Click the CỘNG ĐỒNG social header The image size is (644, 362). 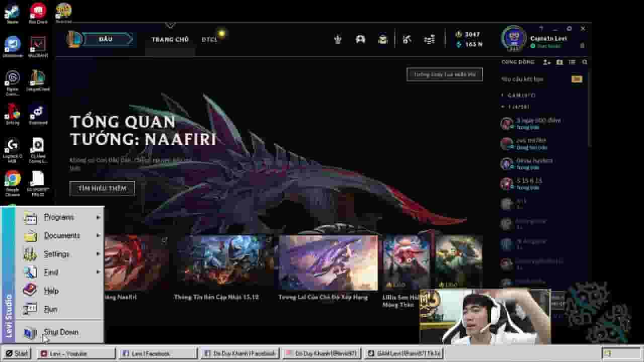[518, 62]
